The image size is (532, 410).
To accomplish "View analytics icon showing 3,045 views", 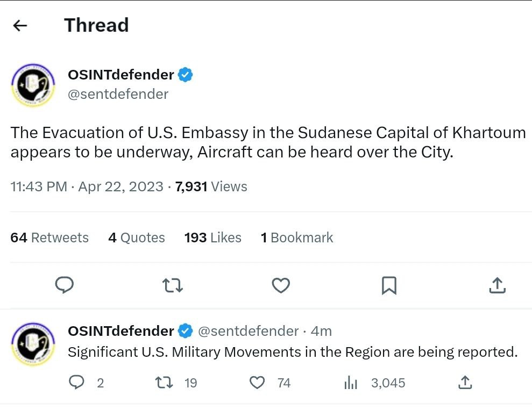I will (351, 383).
